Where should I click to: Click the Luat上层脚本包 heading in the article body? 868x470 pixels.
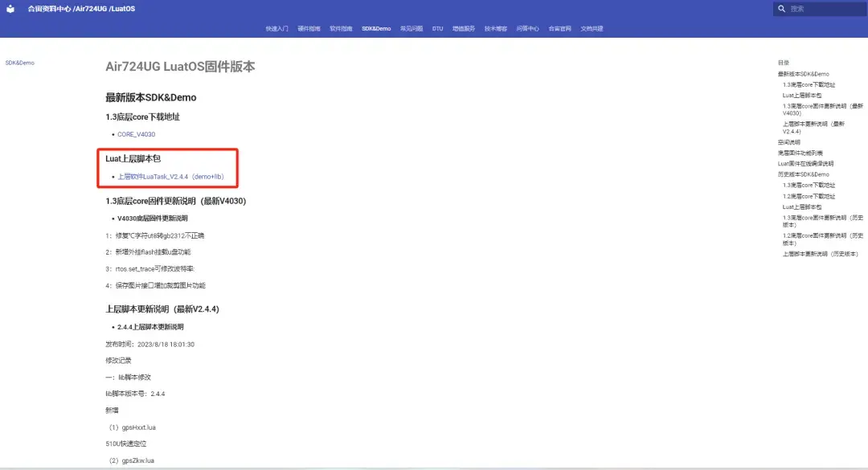point(133,159)
